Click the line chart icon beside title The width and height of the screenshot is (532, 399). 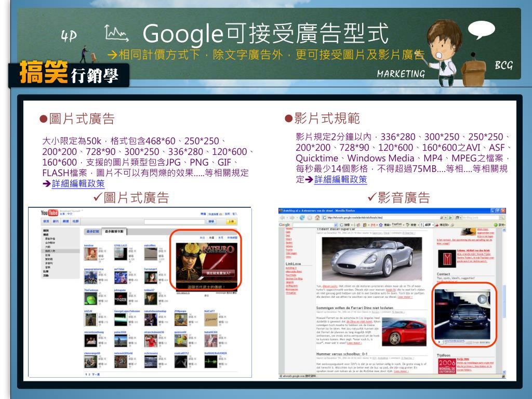tap(116, 33)
